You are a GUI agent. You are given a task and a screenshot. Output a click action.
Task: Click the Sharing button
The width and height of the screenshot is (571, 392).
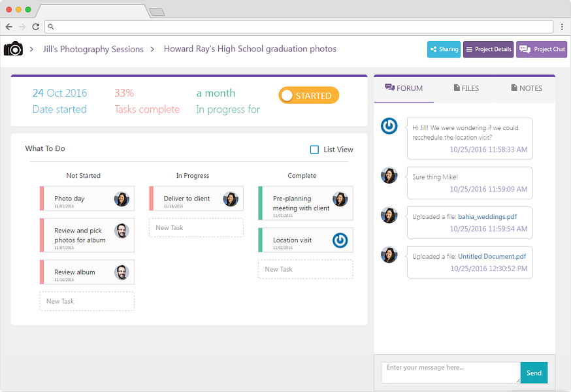click(444, 49)
